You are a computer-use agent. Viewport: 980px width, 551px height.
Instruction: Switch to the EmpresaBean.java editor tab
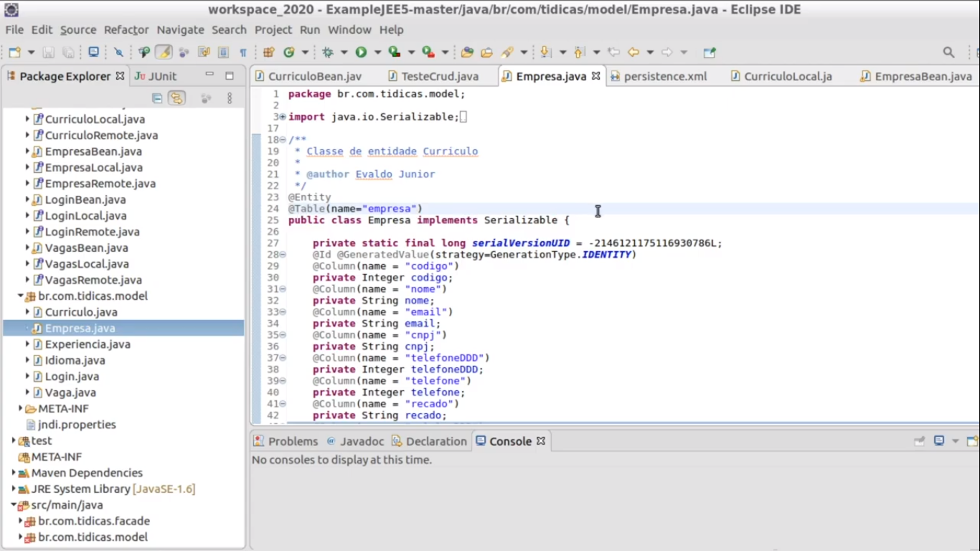click(x=916, y=76)
